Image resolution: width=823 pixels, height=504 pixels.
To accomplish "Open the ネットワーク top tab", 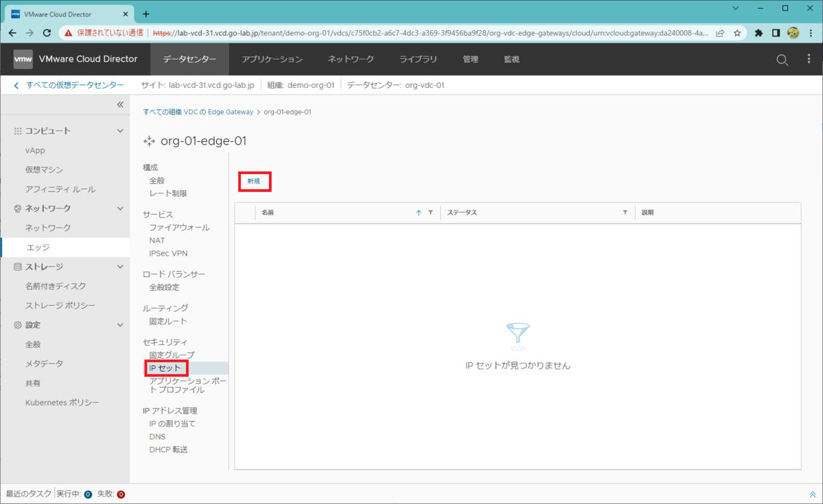I will coord(351,60).
